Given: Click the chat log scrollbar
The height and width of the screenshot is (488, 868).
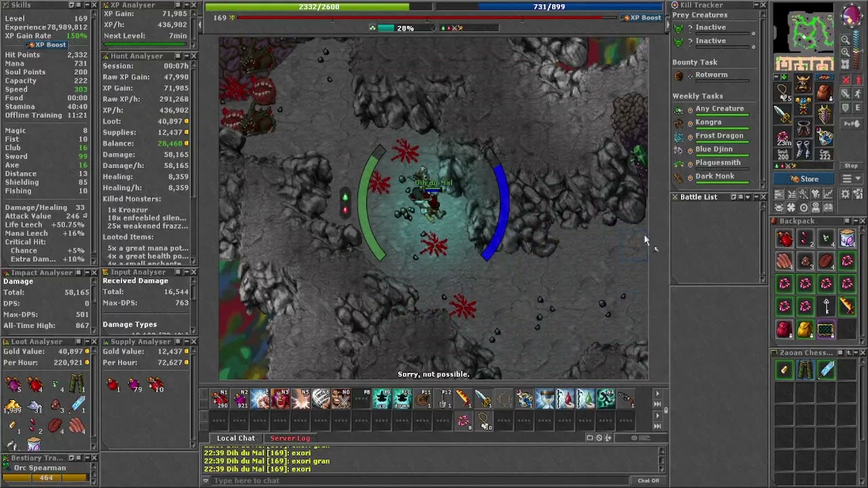Looking at the screenshot, I should click(x=663, y=459).
